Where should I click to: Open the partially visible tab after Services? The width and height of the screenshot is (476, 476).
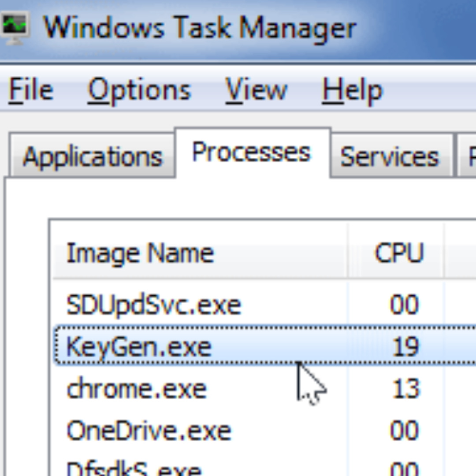click(x=467, y=157)
